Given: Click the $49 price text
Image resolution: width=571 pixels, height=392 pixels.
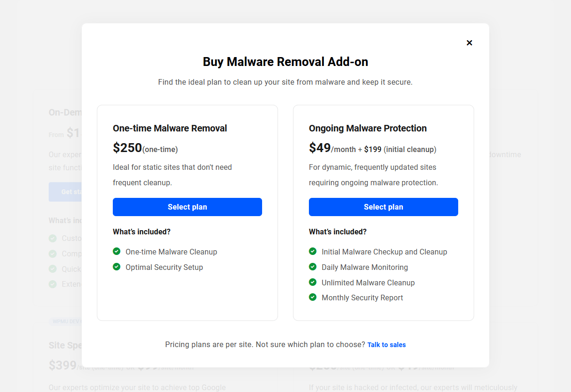Looking at the screenshot, I should [320, 148].
